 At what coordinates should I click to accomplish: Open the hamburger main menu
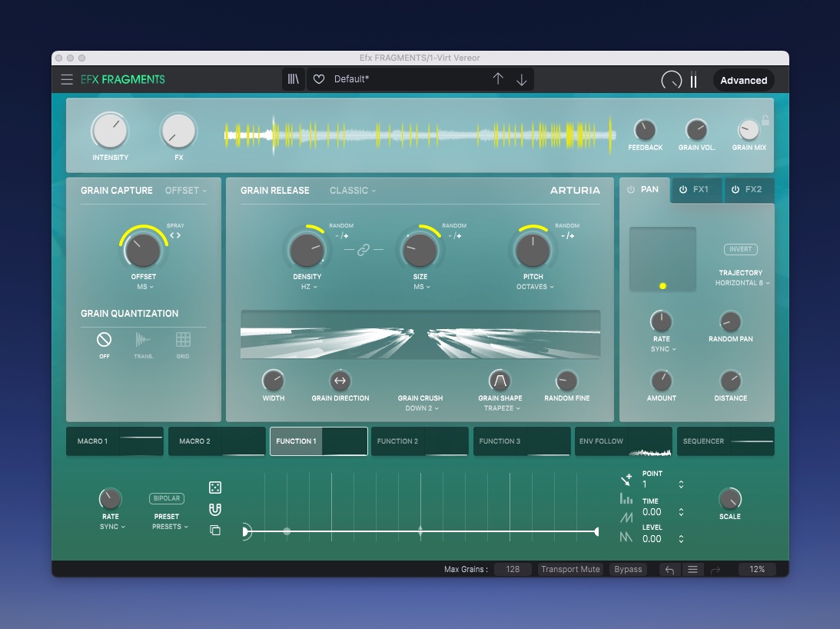point(67,80)
